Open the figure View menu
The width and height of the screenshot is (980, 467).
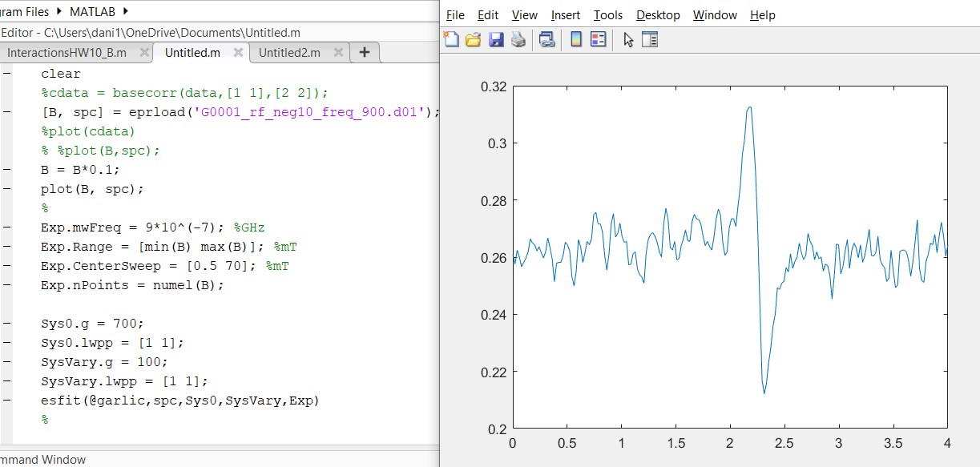point(525,15)
